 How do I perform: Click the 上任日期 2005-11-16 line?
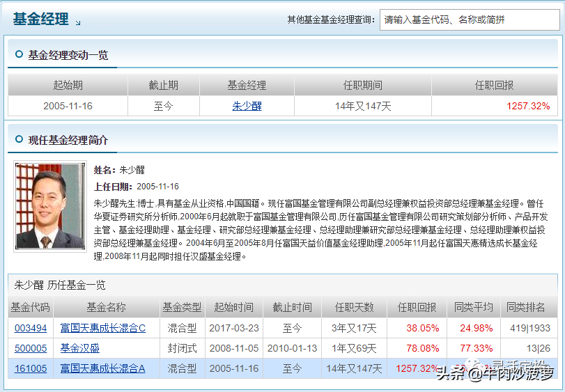(137, 187)
